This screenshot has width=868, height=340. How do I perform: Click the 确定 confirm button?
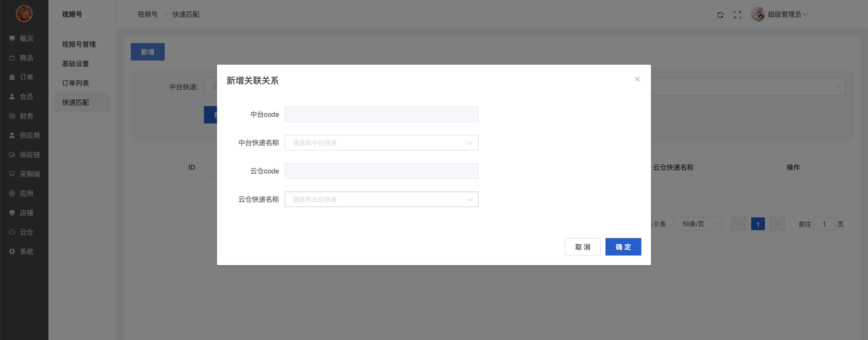[623, 247]
